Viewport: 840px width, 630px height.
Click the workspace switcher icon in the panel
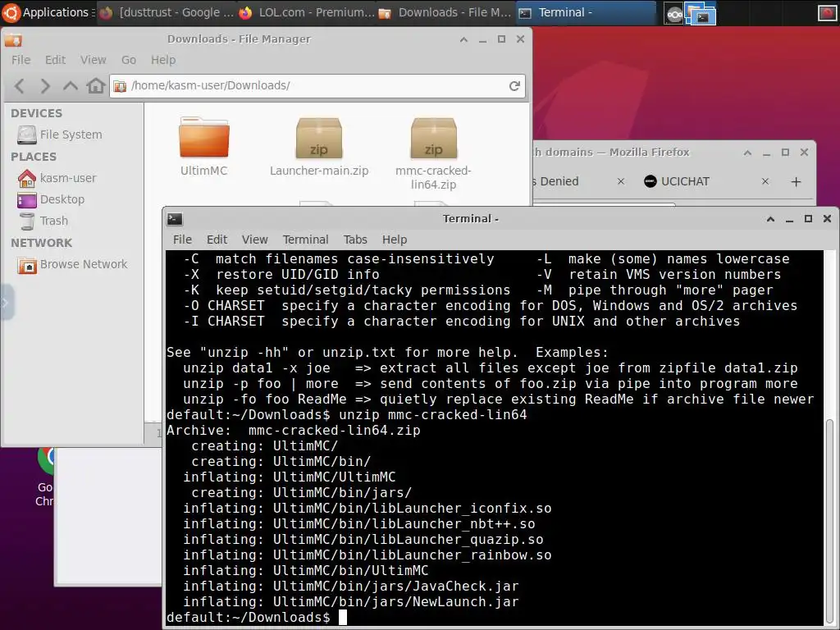tap(701, 13)
